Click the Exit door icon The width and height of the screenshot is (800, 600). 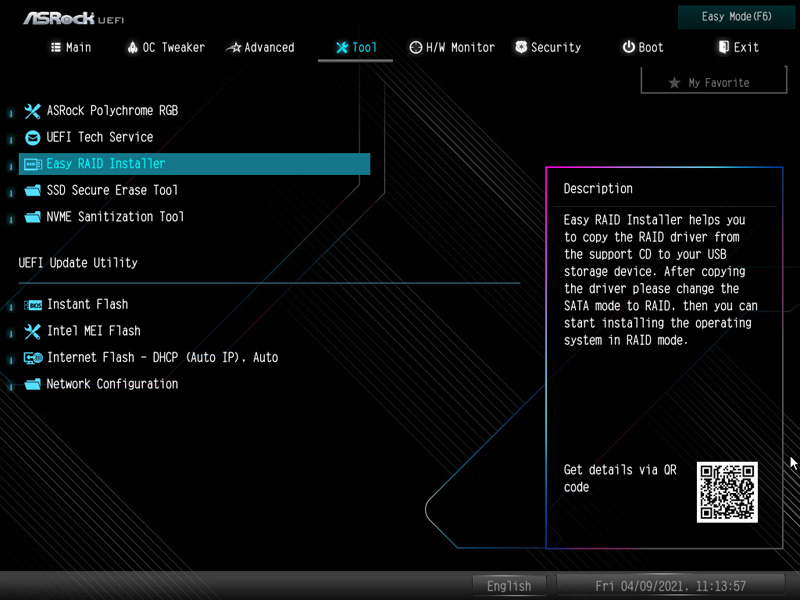tap(723, 47)
